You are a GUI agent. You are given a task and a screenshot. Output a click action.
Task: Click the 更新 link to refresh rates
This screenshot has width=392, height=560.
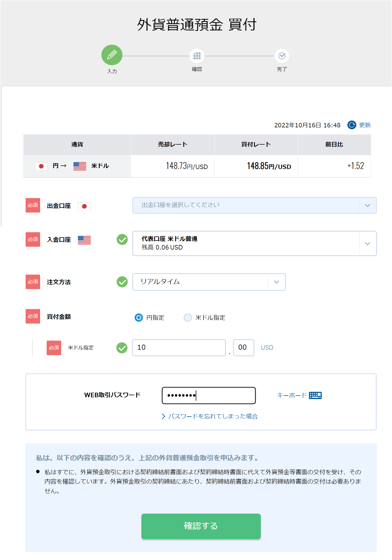[x=365, y=125]
